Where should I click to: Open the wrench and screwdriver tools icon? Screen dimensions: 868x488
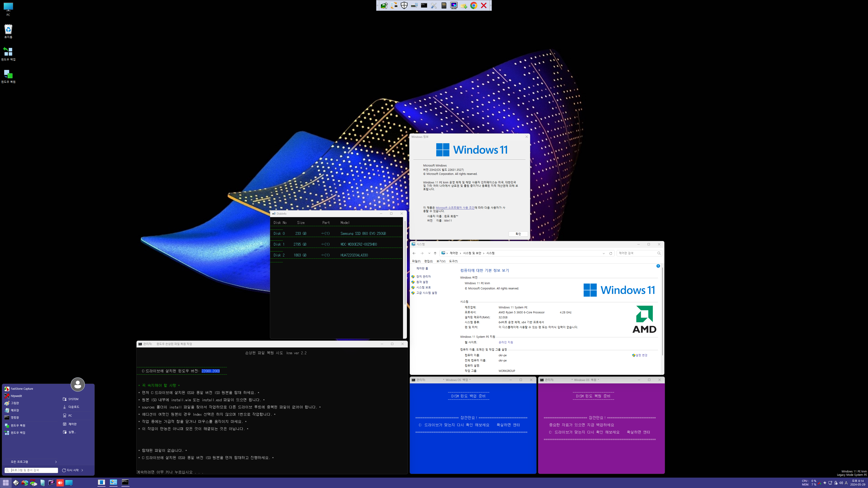434,5
